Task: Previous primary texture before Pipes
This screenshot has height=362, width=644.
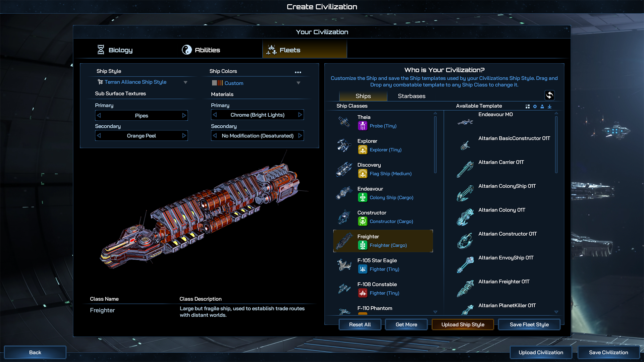Action: point(99,115)
